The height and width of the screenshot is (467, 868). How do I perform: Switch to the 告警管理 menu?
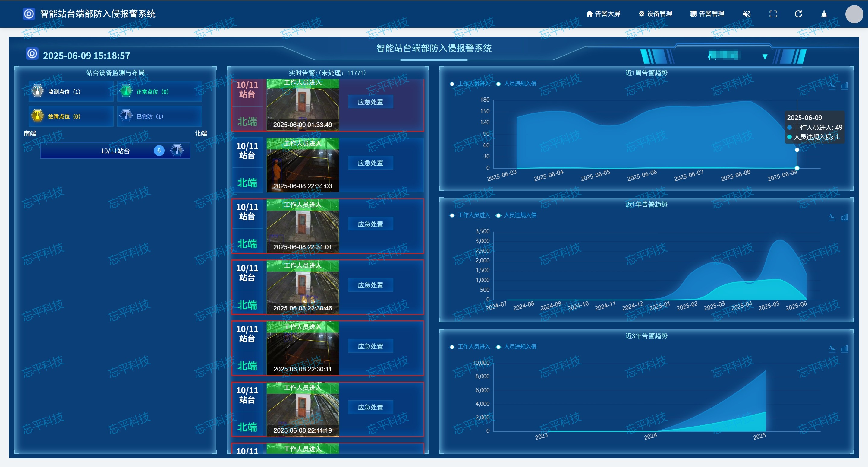[x=707, y=14]
